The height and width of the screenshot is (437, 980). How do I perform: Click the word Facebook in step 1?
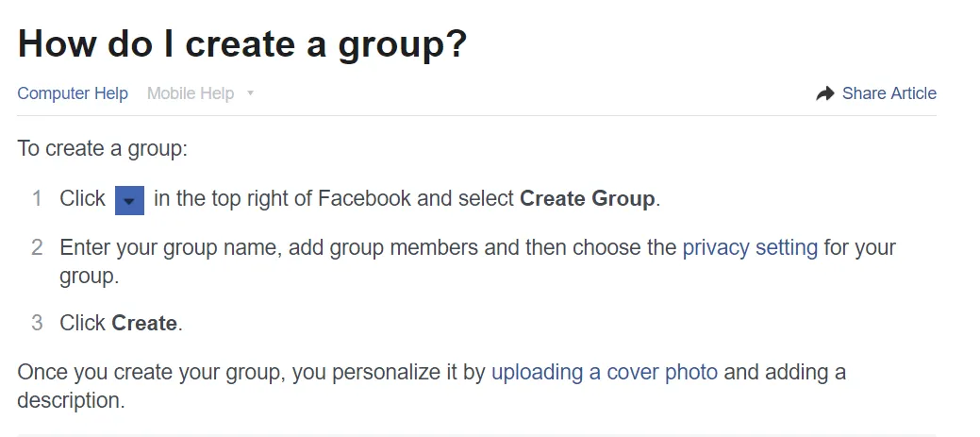(364, 199)
